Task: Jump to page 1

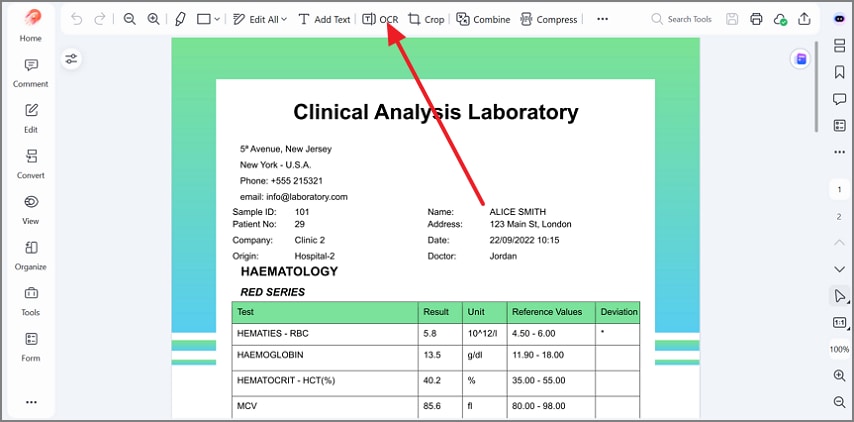Action: pos(839,189)
